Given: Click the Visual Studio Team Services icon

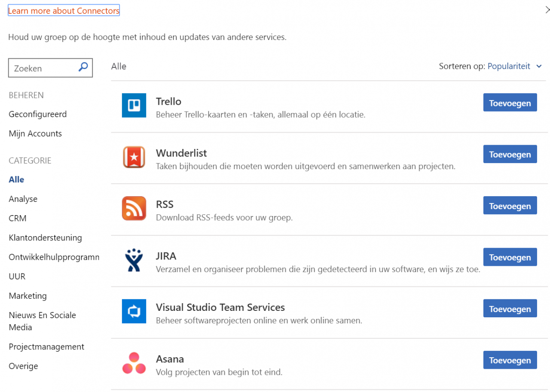Looking at the screenshot, I should tap(134, 311).
